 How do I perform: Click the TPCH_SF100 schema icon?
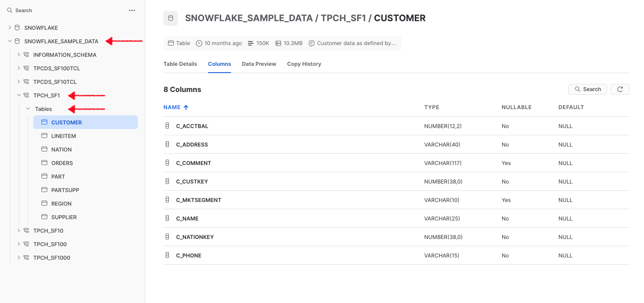coord(26,244)
